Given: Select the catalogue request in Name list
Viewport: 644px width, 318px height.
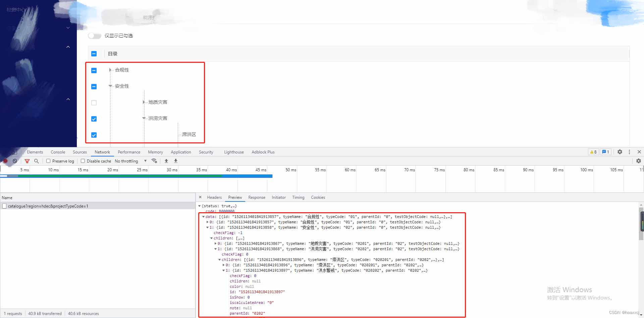Looking at the screenshot, I should click(48, 206).
